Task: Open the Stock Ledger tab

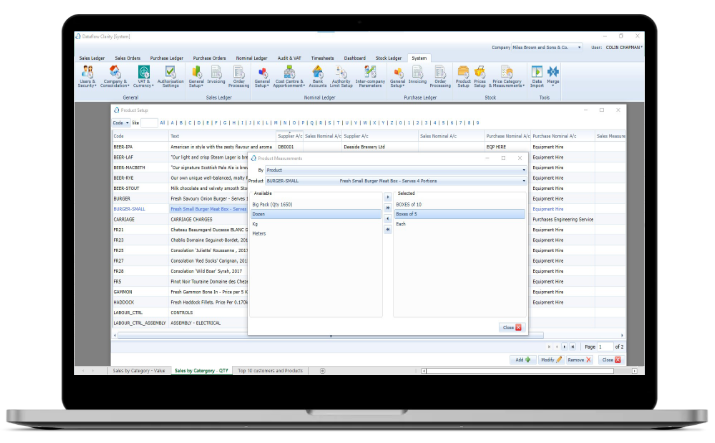Action: [x=389, y=58]
